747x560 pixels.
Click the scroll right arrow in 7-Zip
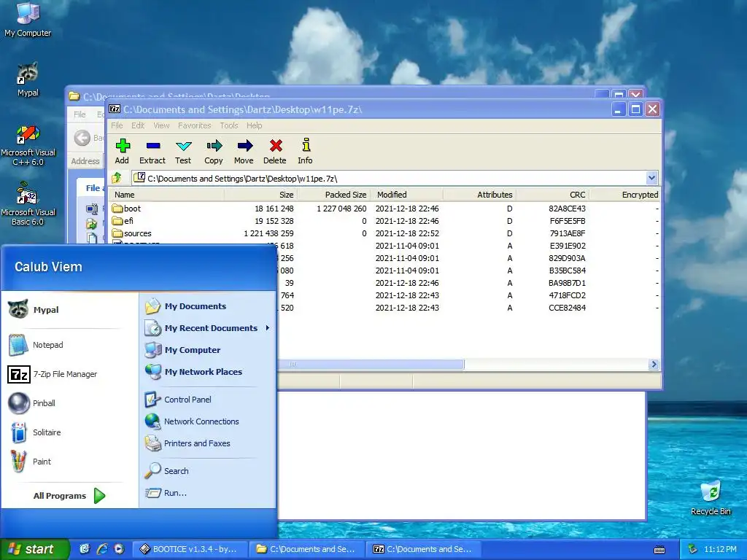[654, 365]
